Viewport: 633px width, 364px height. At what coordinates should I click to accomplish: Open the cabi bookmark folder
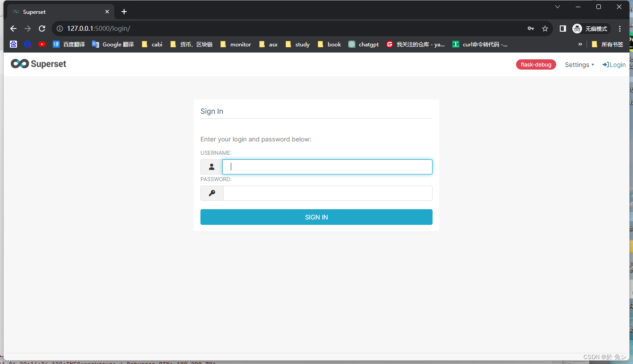[152, 44]
